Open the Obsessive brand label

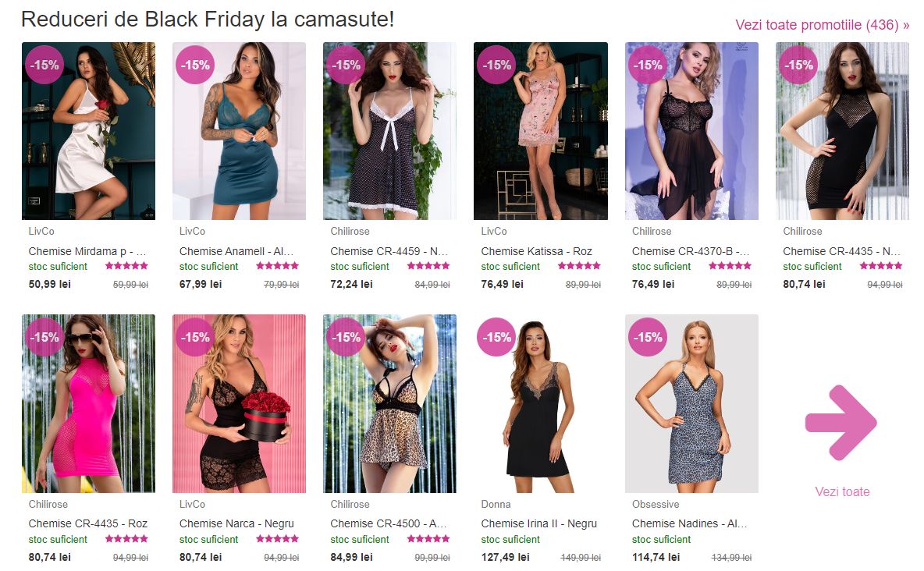click(656, 505)
